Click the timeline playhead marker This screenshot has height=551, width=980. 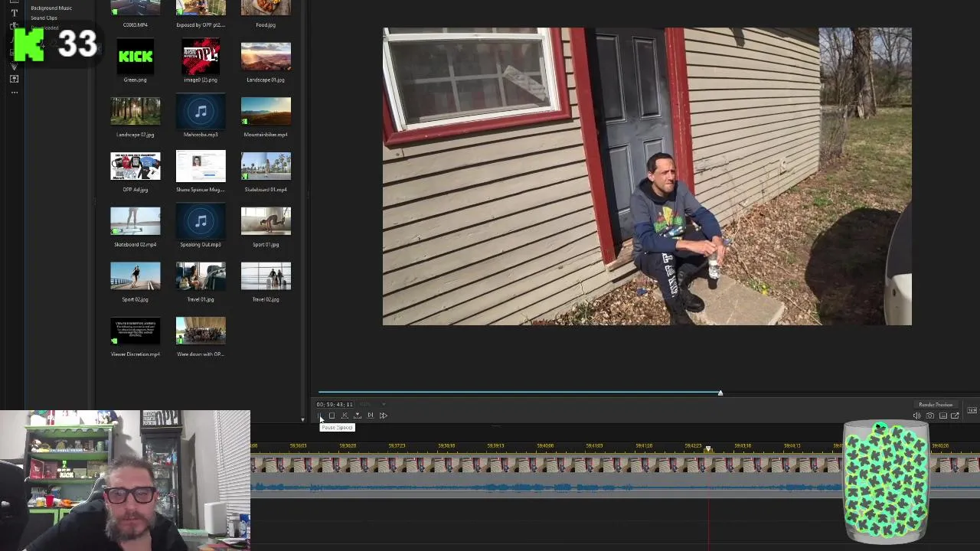click(708, 449)
